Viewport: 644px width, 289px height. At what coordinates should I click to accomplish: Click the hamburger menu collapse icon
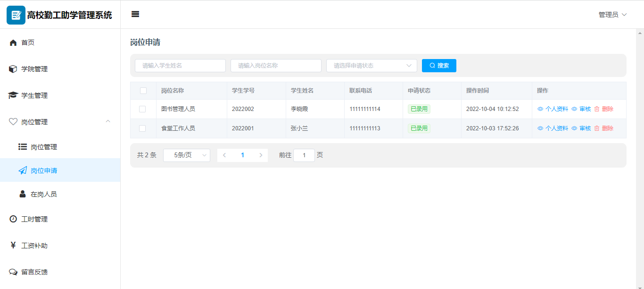pyautogui.click(x=135, y=14)
